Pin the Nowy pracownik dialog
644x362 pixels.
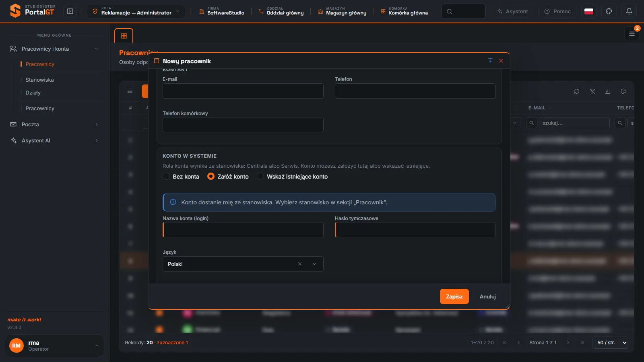(490, 61)
